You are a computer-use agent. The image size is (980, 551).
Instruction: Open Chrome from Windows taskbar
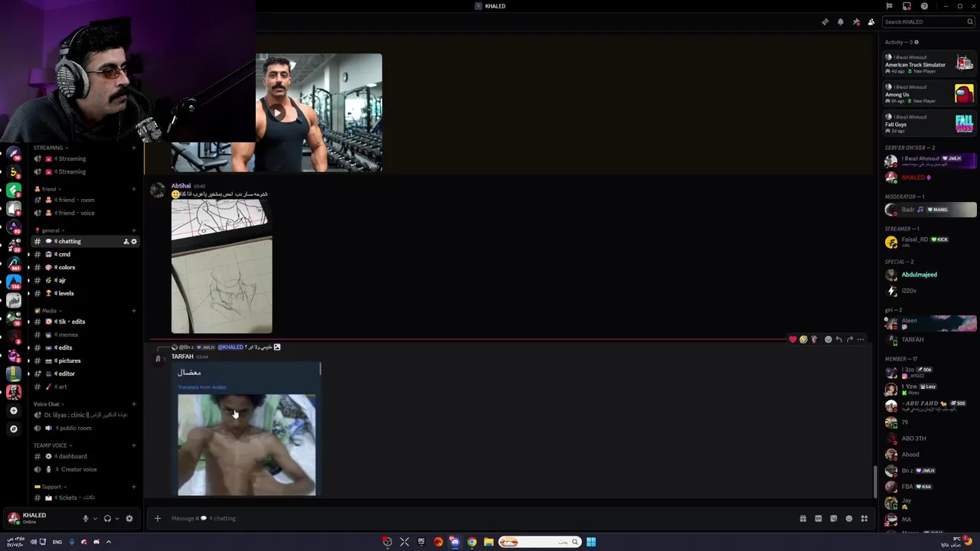pos(472,542)
